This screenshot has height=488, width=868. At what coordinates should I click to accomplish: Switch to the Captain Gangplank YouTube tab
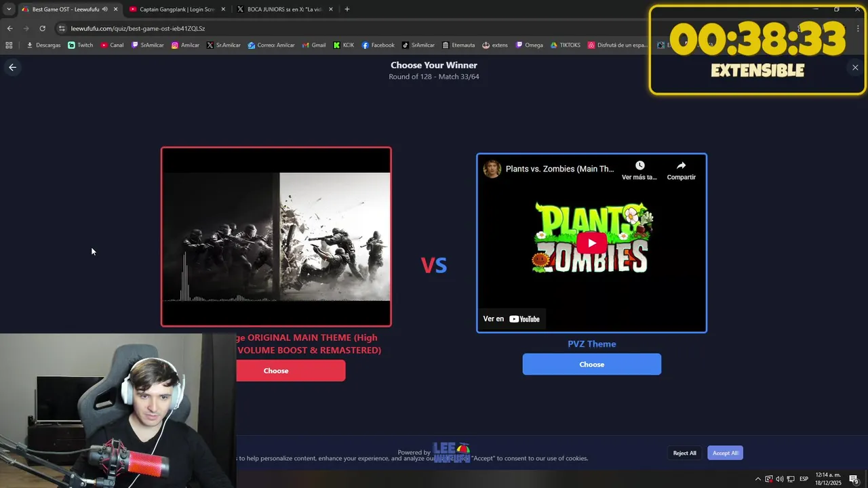coord(177,9)
